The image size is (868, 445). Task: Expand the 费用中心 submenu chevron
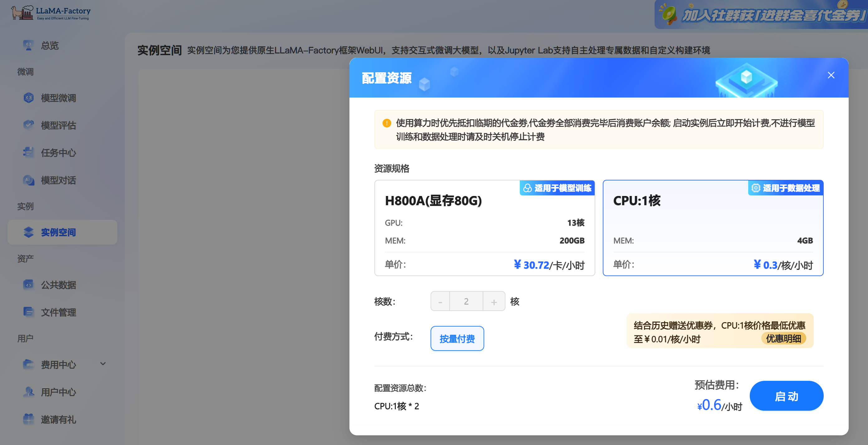click(103, 364)
